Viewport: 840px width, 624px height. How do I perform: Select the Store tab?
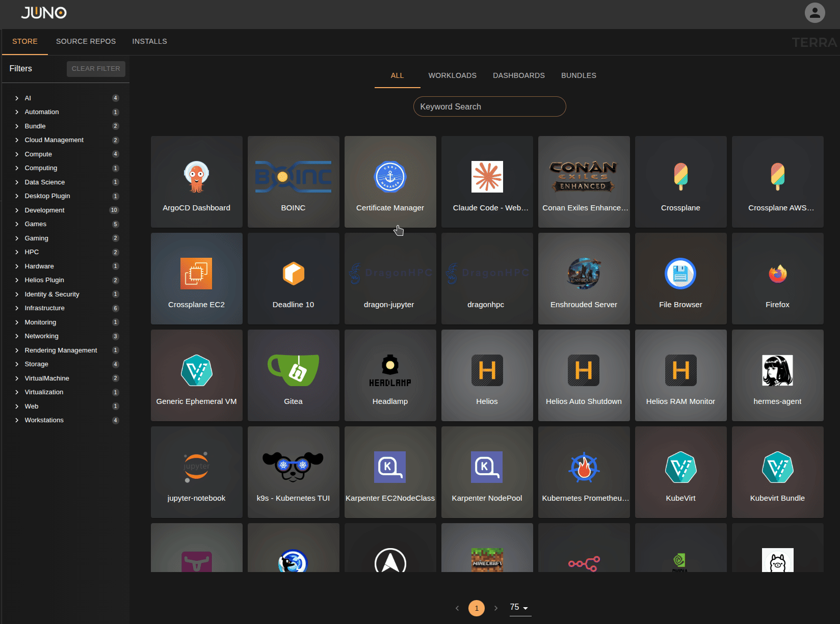[25, 41]
